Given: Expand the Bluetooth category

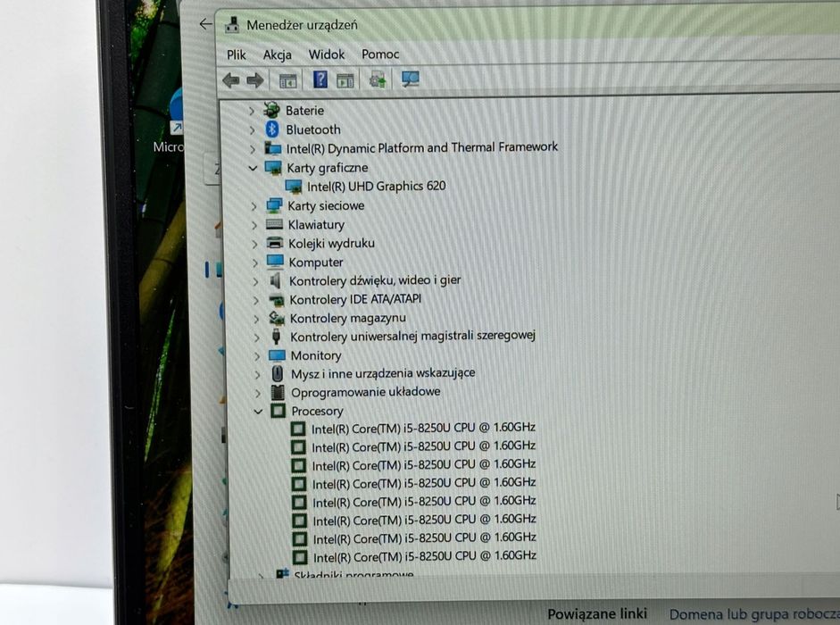Looking at the screenshot, I should (252, 129).
